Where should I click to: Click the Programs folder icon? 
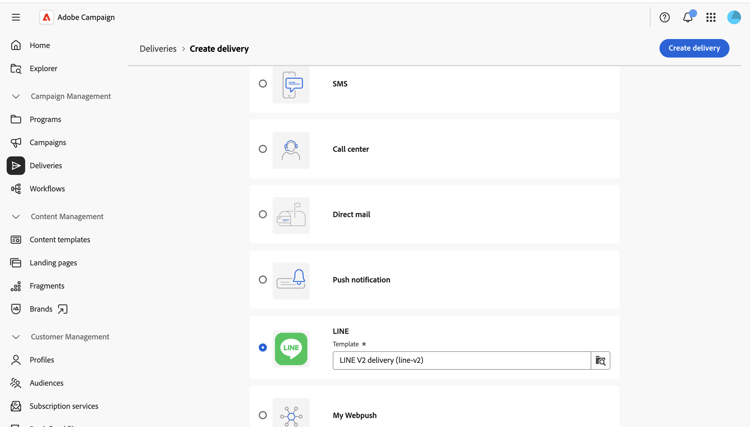click(16, 119)
